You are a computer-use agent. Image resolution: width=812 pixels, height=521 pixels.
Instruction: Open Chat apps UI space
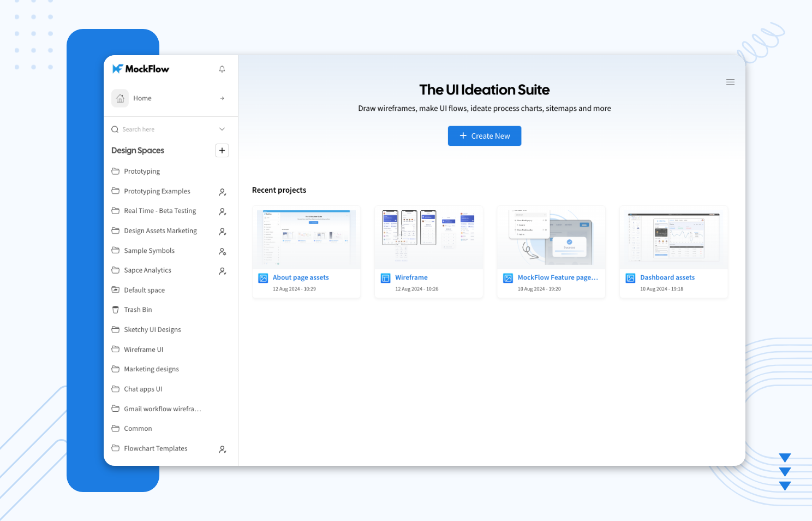[143, 389]
